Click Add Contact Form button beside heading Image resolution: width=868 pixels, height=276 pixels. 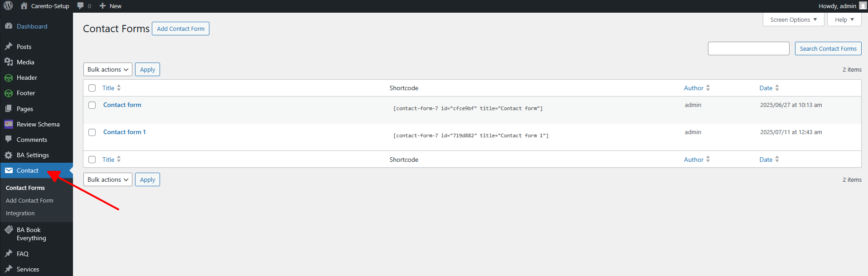180,29
